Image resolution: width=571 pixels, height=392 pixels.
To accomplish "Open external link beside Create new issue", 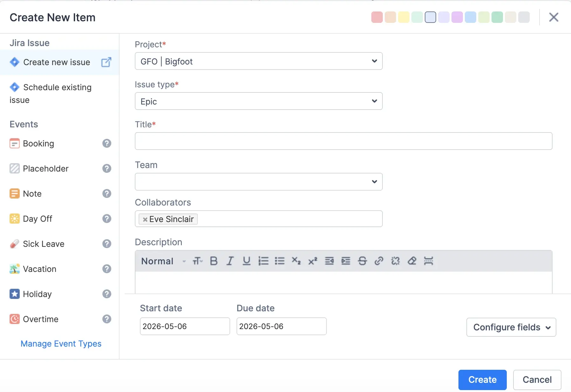I will tap(106, 62).
